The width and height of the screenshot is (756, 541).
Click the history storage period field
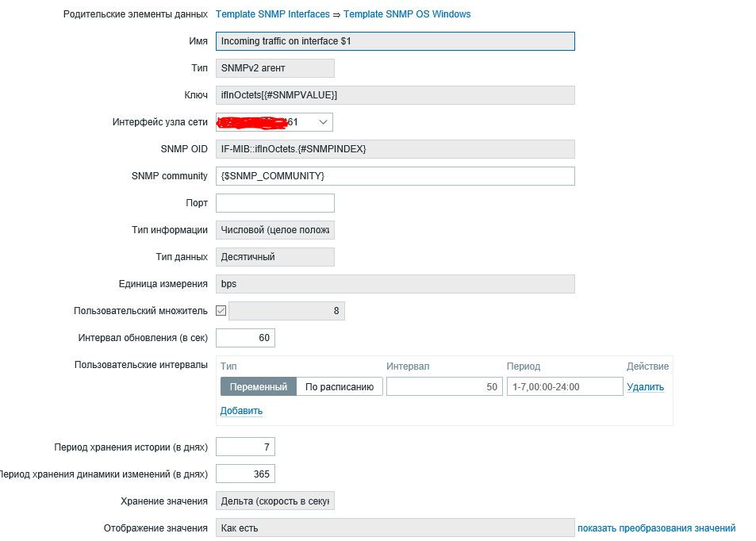pyautogui.click(x=245, y=447)
